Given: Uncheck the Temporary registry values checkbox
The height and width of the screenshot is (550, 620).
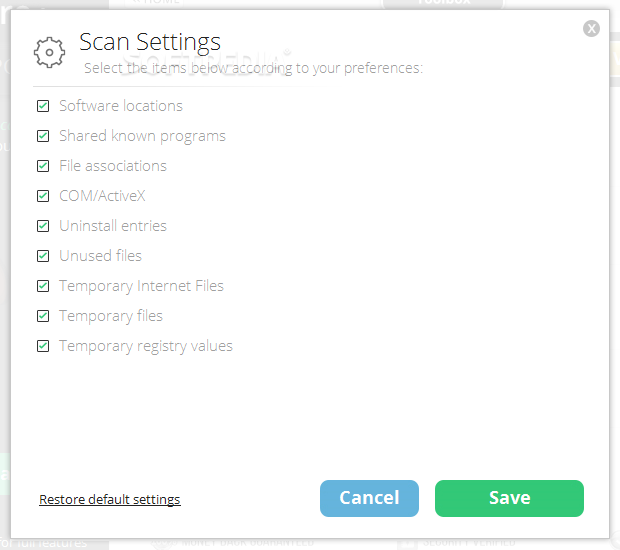Looking at the screenshot, I should 43,346.
